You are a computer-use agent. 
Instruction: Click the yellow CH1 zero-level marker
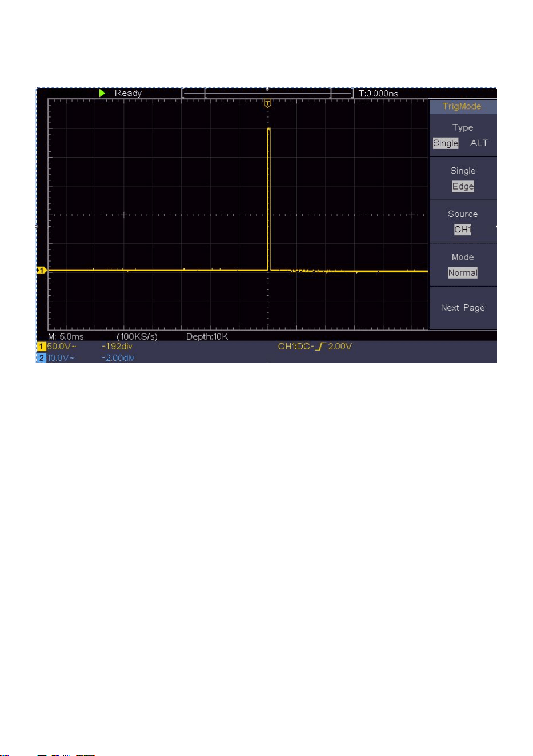pos(42,270)
